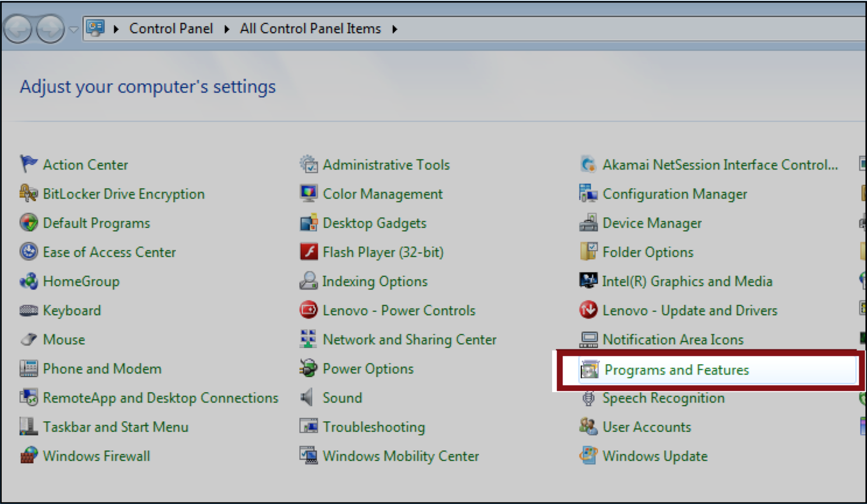Click the Back navigation button
Viewport: 867px width, 504px height.
18,29
